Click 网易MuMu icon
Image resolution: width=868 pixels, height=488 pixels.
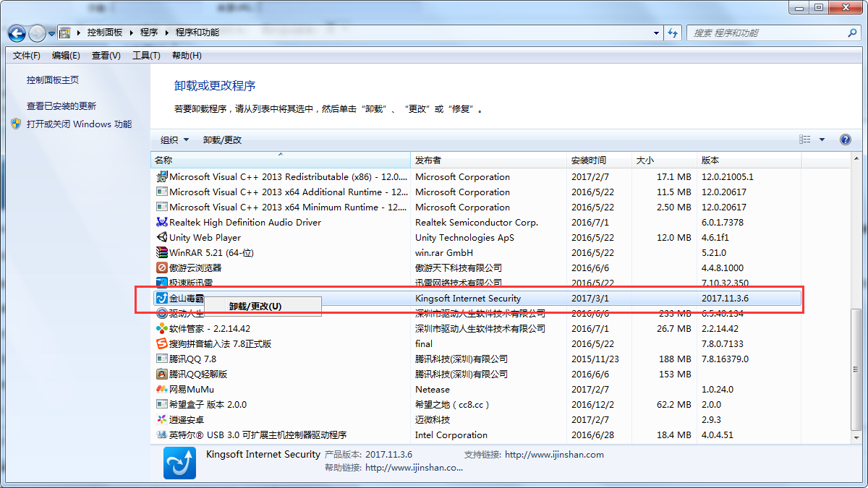[x=162, y=389]
